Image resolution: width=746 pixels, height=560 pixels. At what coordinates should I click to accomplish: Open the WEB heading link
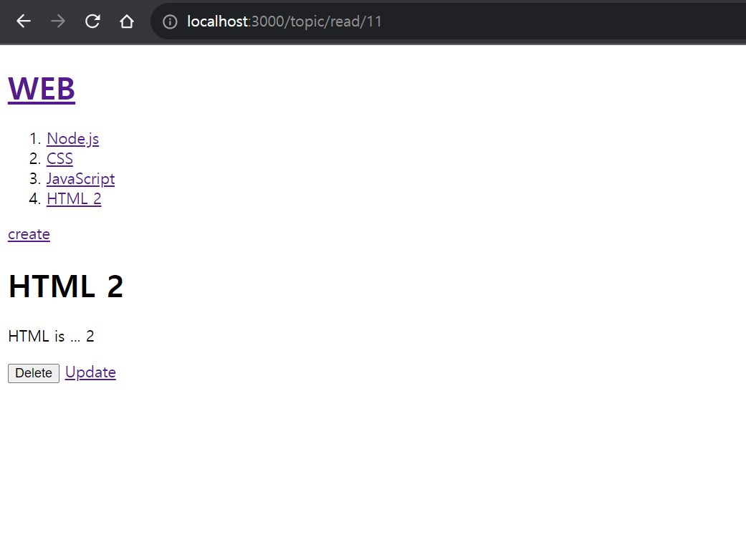click(42, 89)
